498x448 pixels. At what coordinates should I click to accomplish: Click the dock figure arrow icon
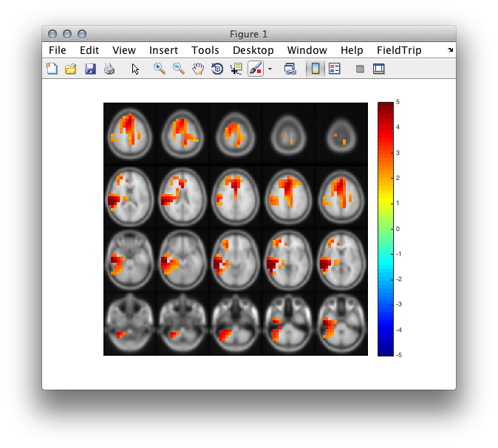[451, 49]
